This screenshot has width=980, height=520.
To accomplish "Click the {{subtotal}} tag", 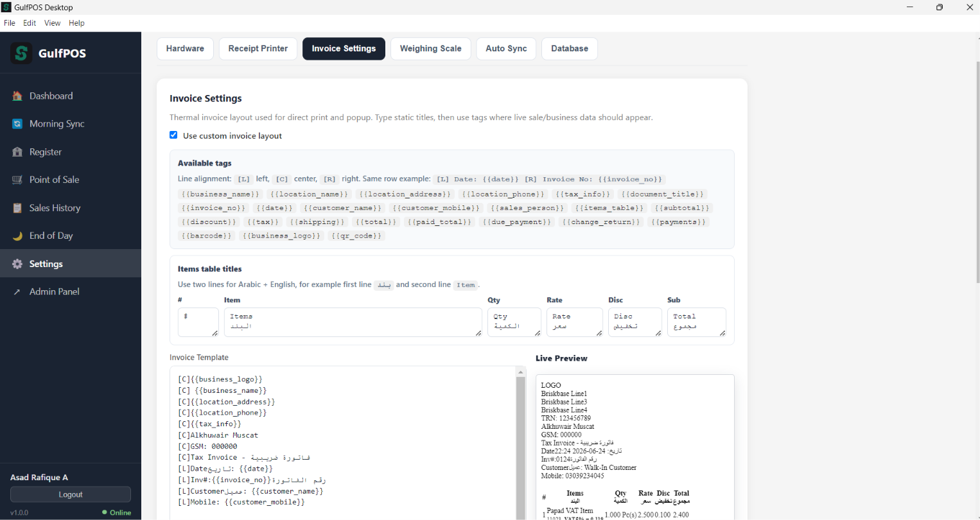I will click(681, 208).
